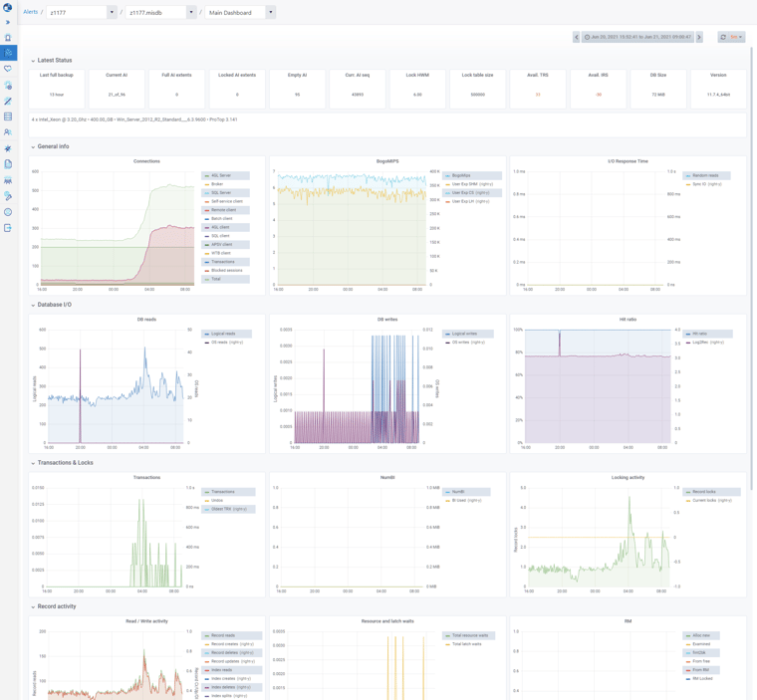The height and width of the screenshot is (700, 757).
Task: Collapse the Transactions & Locks section
Action: pyautogui.click(x=62, y=462)
